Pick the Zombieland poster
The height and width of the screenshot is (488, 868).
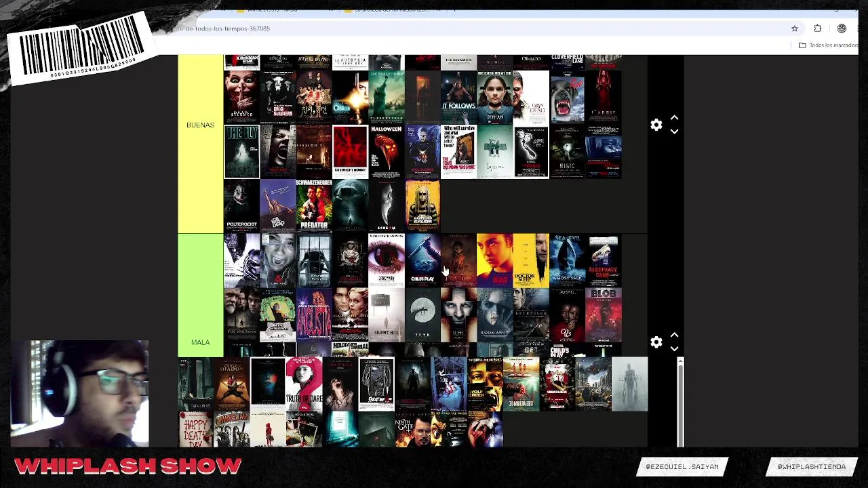232,430
